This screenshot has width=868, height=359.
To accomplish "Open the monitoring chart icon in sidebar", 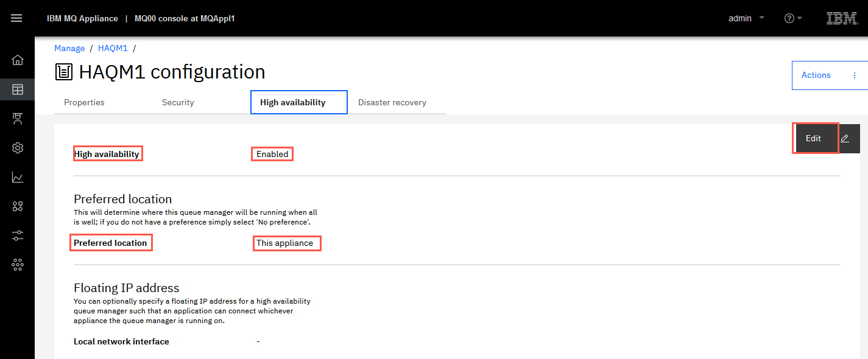I will point(18,177).
